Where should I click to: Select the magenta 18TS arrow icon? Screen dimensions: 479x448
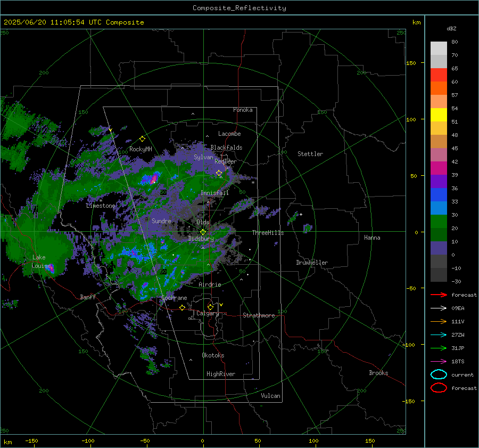pos(439,362)
